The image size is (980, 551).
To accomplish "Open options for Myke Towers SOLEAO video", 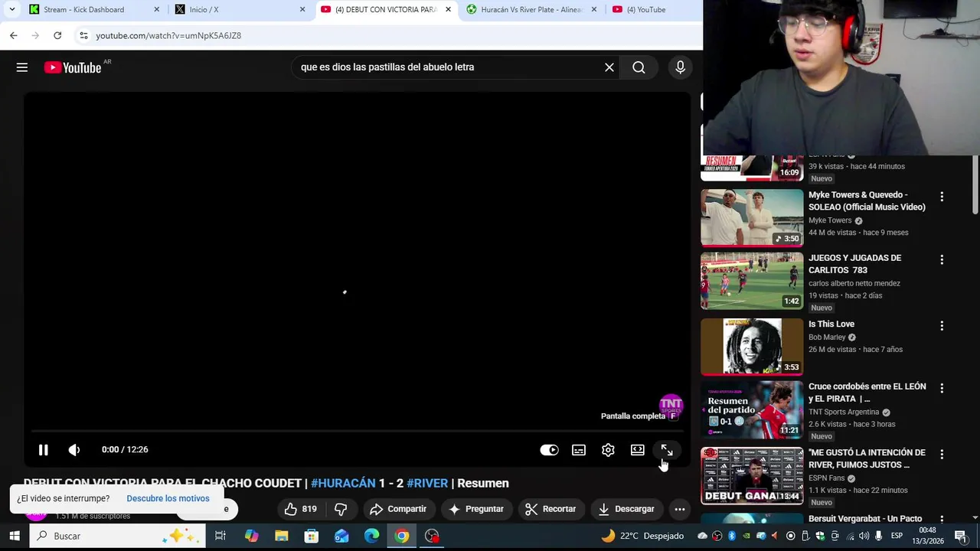I will [942, 197].
